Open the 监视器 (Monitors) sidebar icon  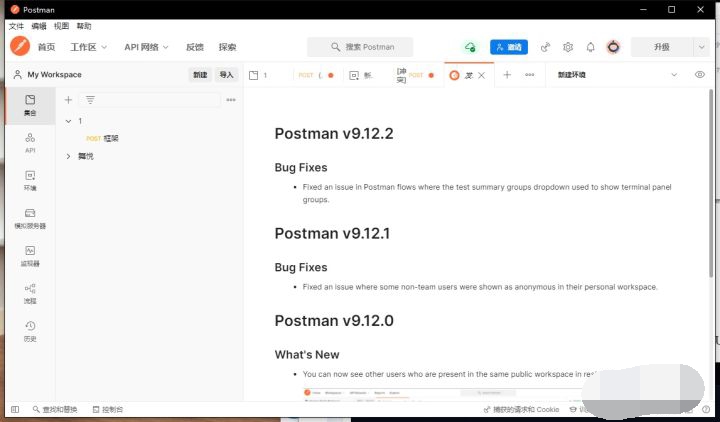pos(30,255)
